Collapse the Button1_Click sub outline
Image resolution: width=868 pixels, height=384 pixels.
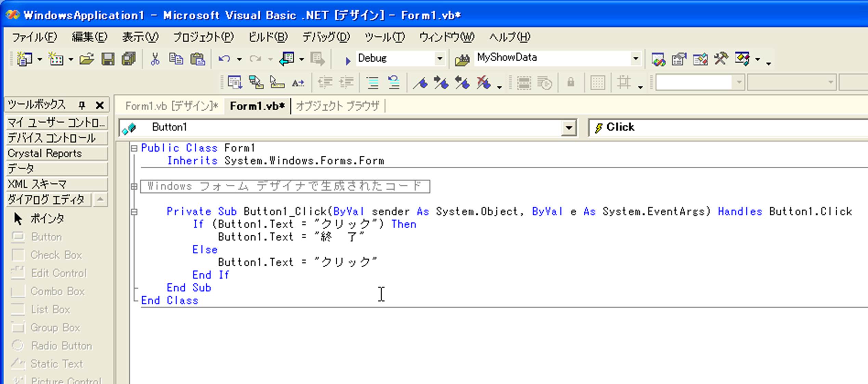(134, 212)
